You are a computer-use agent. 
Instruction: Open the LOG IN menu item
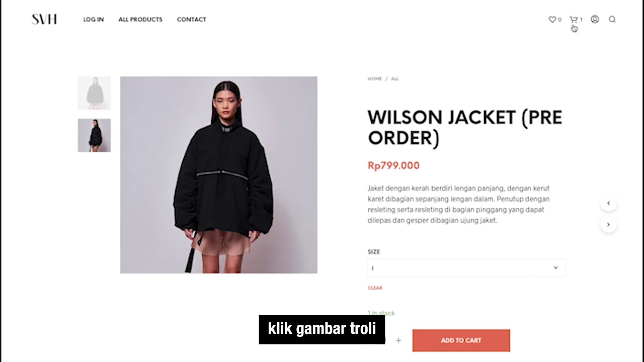coord(93,19)
